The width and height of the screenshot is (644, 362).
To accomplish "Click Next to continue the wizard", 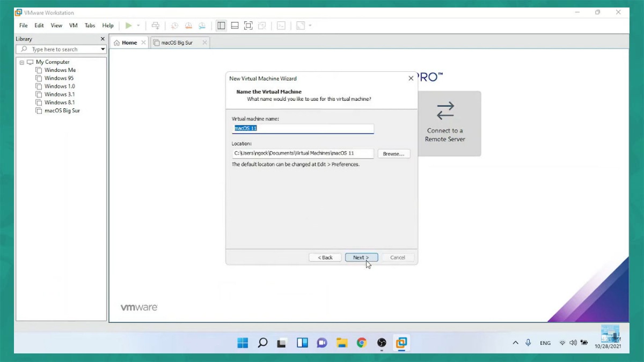I will [x=361, y=257].
